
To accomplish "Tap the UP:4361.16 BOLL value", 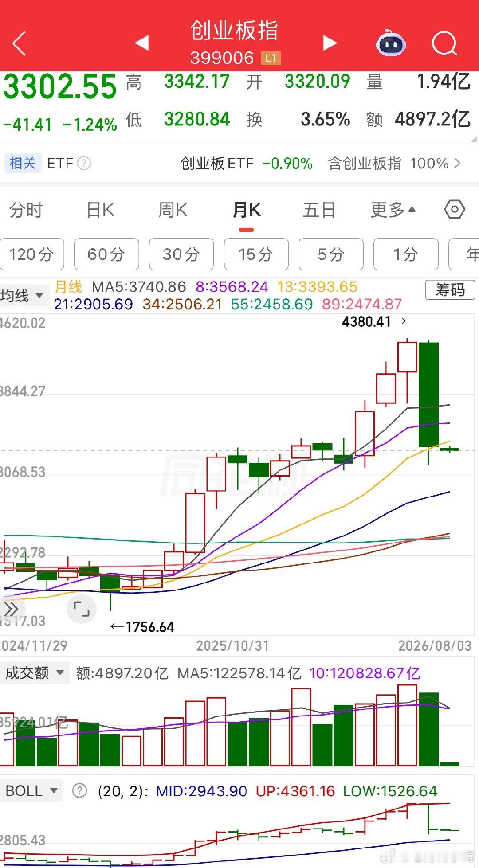I will tap(295, 791).
